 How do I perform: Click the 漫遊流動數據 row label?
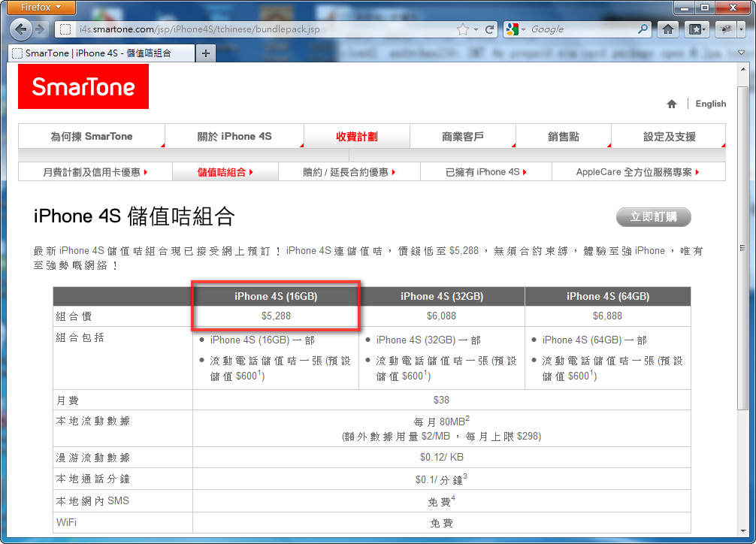[x=92, y=458]
